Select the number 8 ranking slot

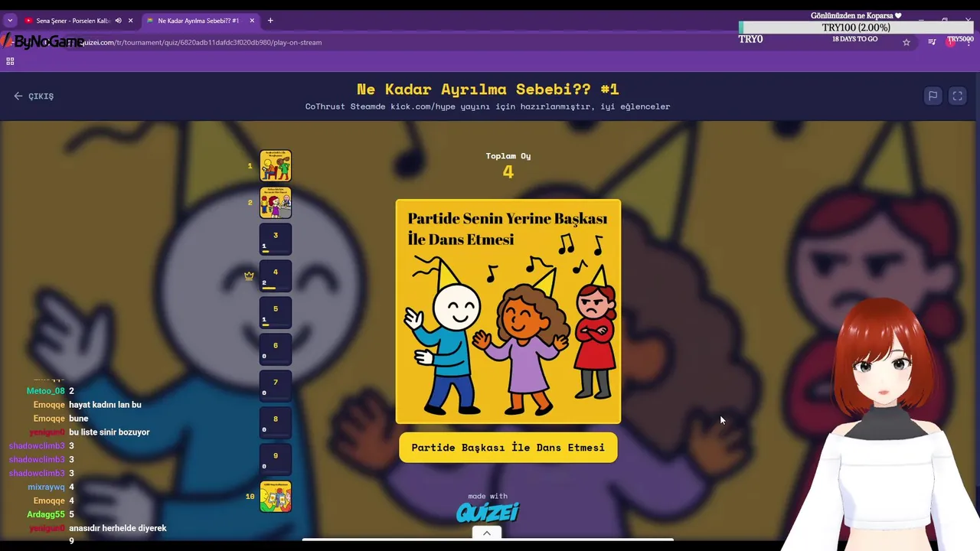pyautogui.click(x=276, y=423)
